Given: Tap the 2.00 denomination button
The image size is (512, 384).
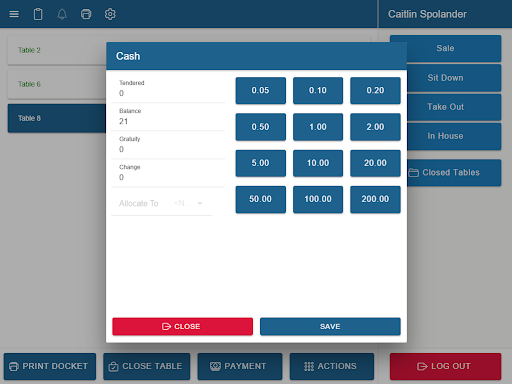Looking at the screenshot, I should [375, 127].
